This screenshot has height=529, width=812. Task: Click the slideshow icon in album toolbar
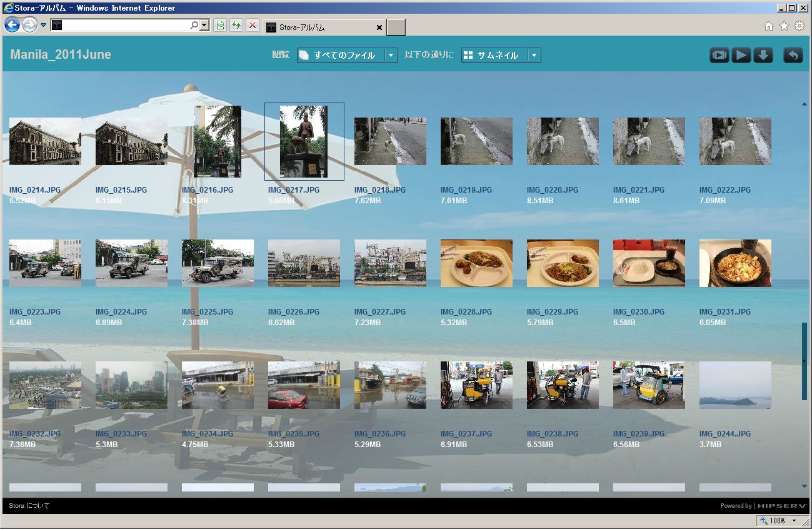click(x=719, y=56)
